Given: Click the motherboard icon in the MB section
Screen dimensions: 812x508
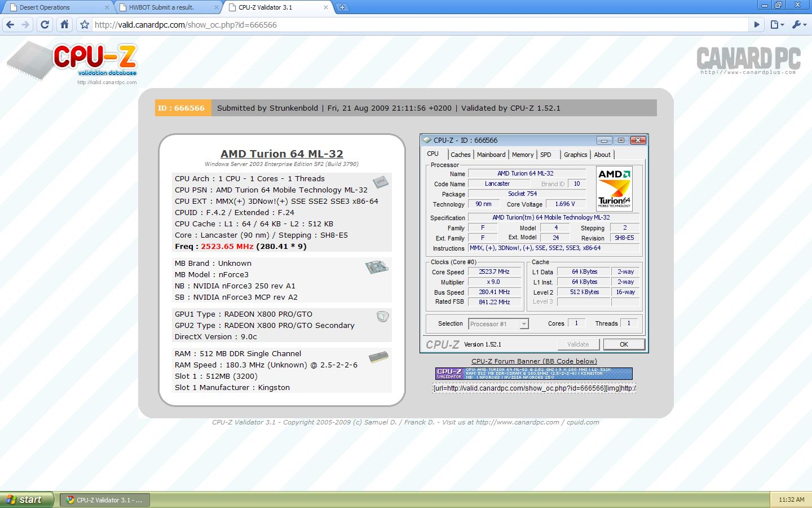Looking at the screenshot, I should pyautogui.click(x=377, y=266).
